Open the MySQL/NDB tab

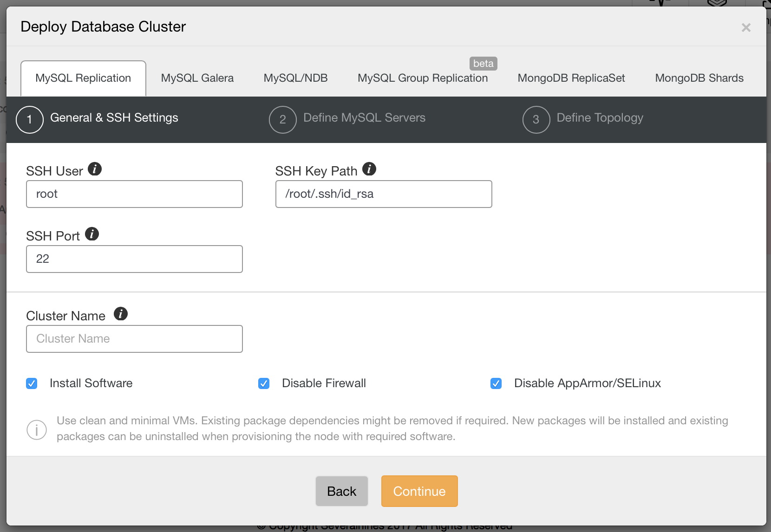[x=296, y=78]
